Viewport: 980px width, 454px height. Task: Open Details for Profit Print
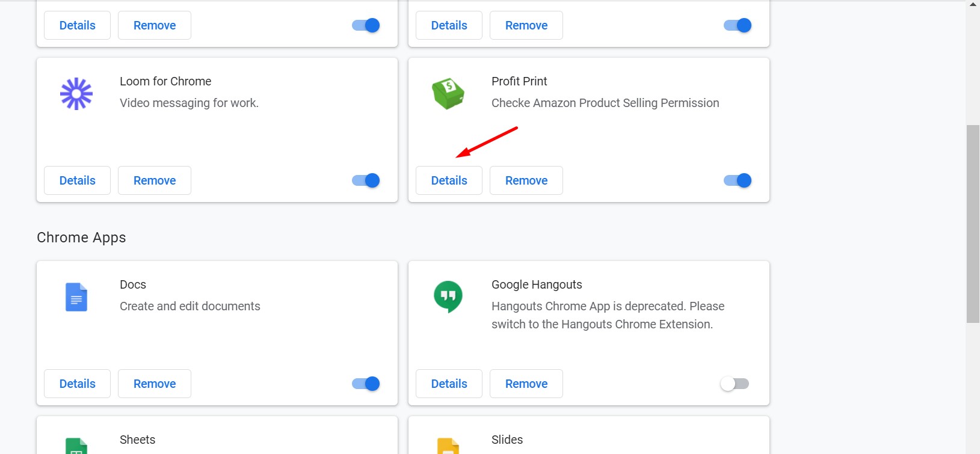tap(449, 180)
